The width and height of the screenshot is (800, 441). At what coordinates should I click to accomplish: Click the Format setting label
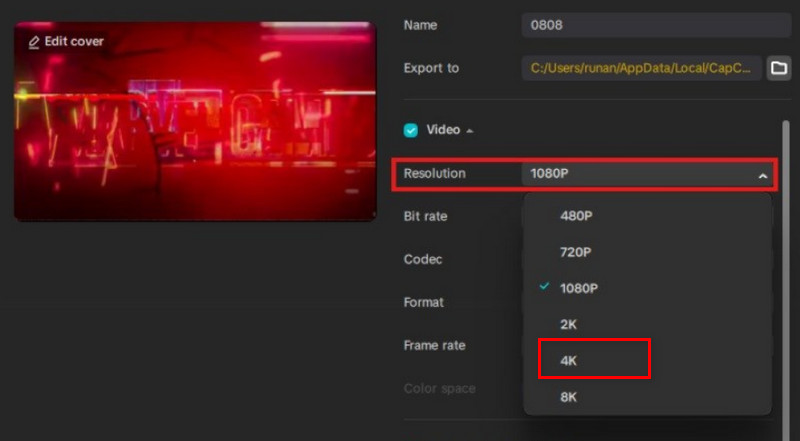pos(424,302)
